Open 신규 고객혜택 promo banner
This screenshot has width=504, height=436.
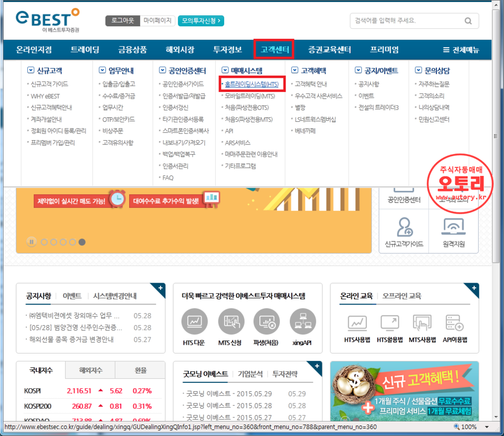click(x=404, y=391)
